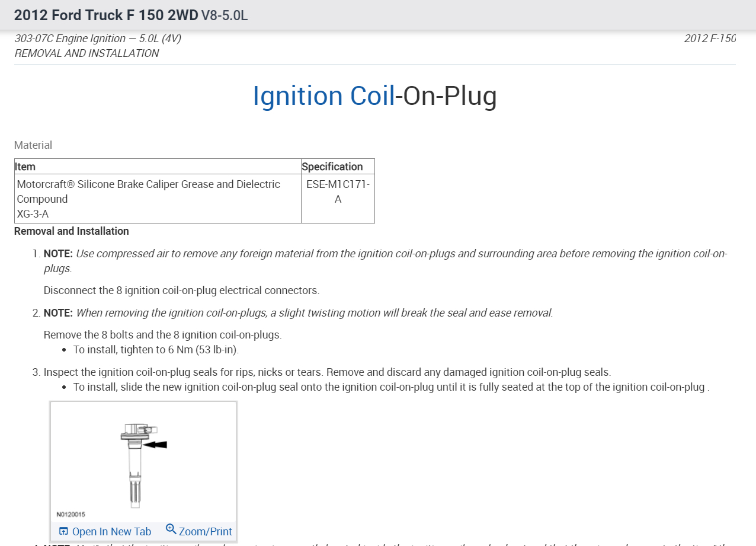The height and width of the screenshot is (546, 756).
Task: Click the 'Open In New Tab' link
Action: pos(111,532)
